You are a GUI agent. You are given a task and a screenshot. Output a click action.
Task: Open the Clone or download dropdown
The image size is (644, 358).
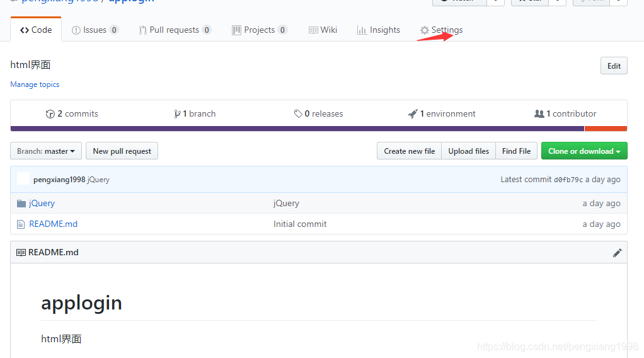[x=584, y=151]
